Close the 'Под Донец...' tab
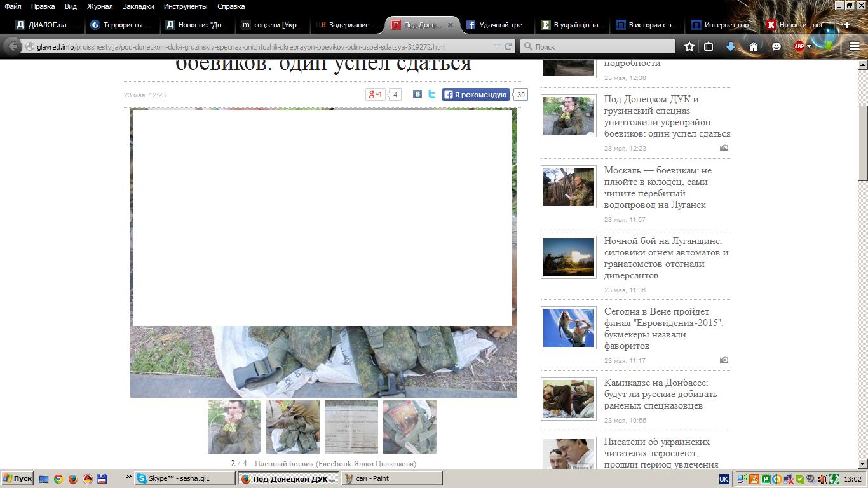This screenshot has width=868, height=488. point(451,25)
